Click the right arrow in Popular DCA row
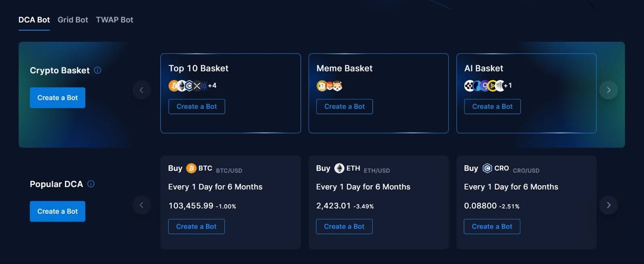The width and height of the screenshot is (644, 264). pos(609,205)
